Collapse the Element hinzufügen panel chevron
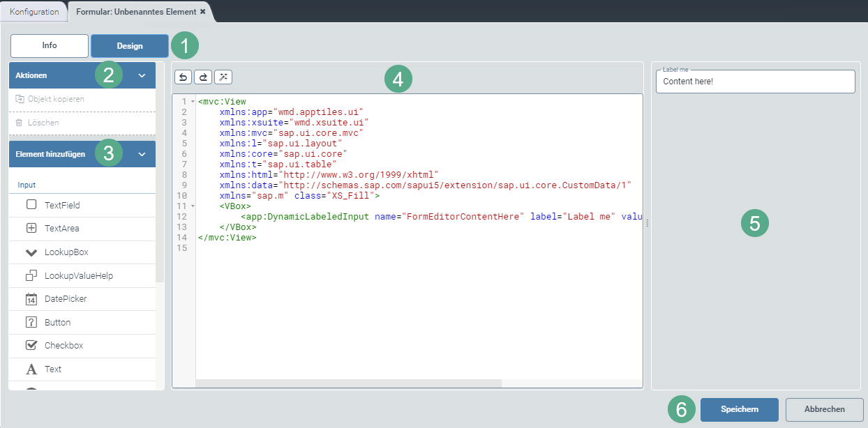 (x=142, y=153)
